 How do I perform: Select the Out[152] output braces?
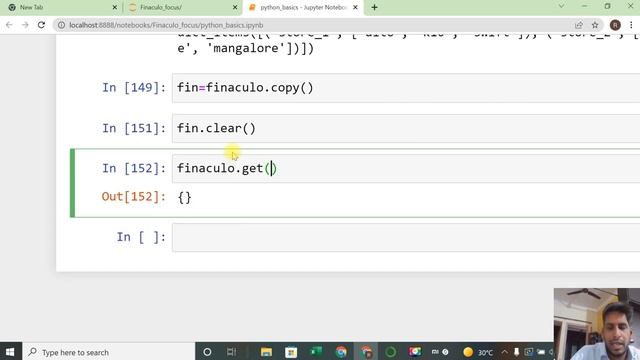coord(184,198)
